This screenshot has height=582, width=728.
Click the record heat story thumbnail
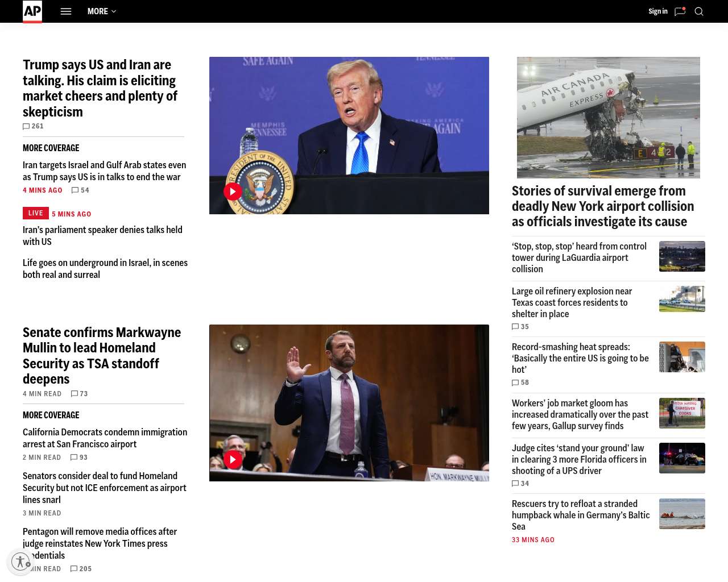[x=682, y=357]
